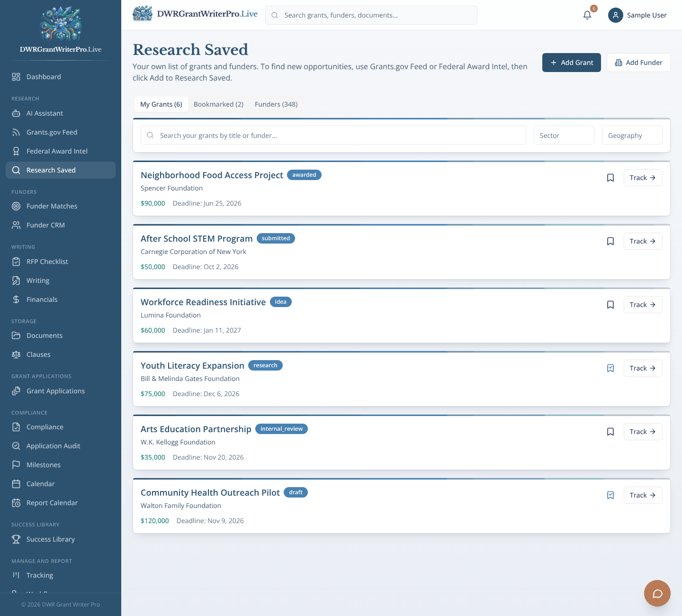Click the $120,000 amount text
Image resolution: width=682 pixels, height=616 pixels.
tap(155, 521)
